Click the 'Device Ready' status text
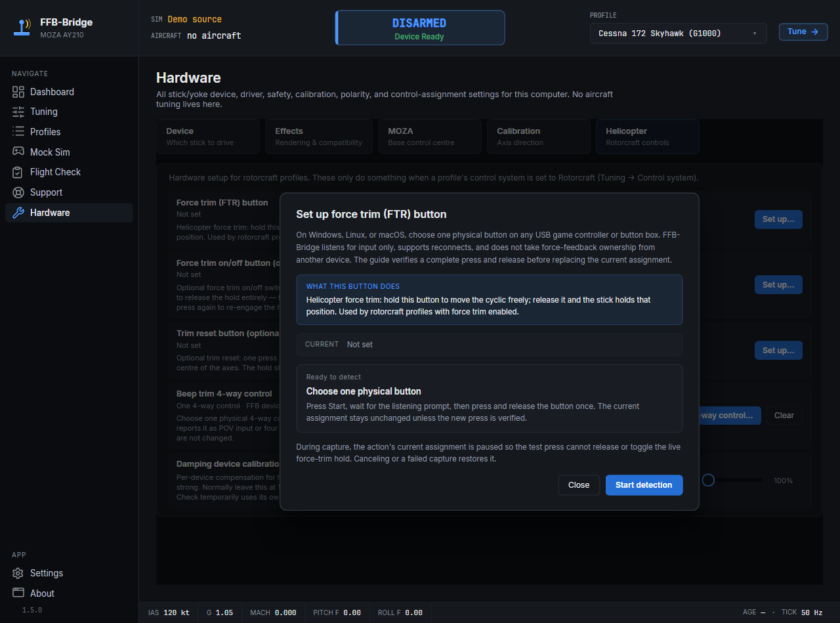 click(x=419, y=37)
